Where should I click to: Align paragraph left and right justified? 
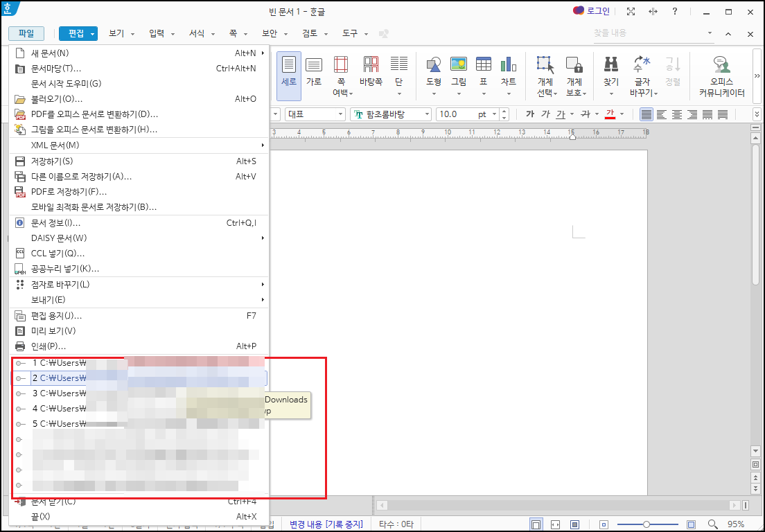click(x=647, y=114)
